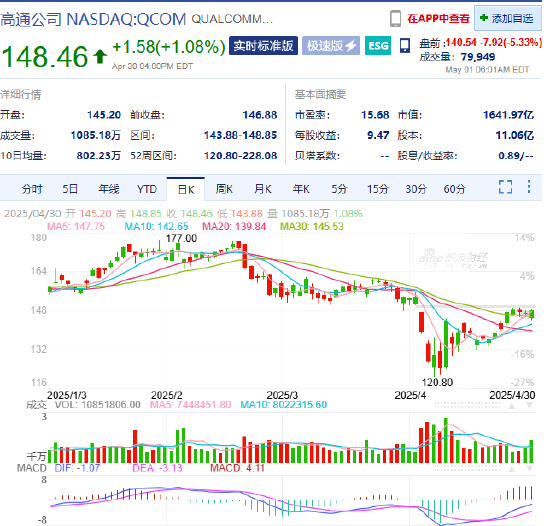The image size is (550, 526).
Task: Select the 年K chart tab
Action: [x=301, y=189]
